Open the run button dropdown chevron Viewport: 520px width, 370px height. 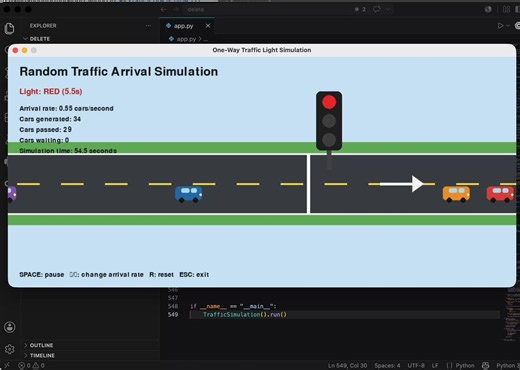(x=508, y=26)
